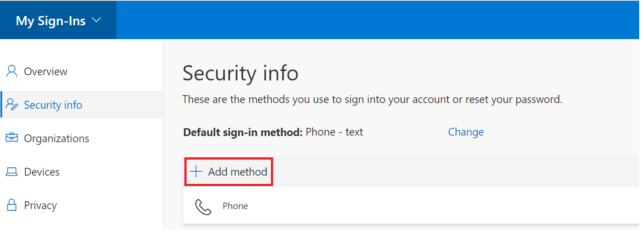Open the My Sign-Ins title menu
644x233 pixels.
click(x=50, y=21)
